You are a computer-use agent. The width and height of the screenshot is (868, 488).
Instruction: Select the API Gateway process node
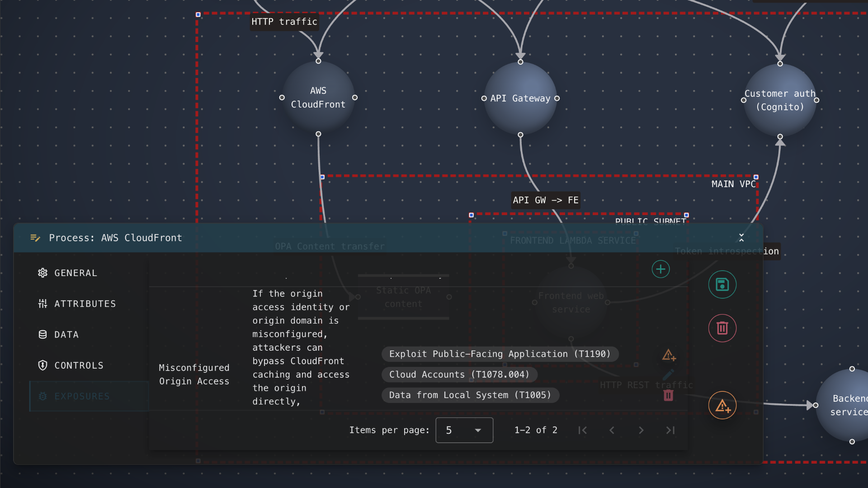[x=520, y=99]
